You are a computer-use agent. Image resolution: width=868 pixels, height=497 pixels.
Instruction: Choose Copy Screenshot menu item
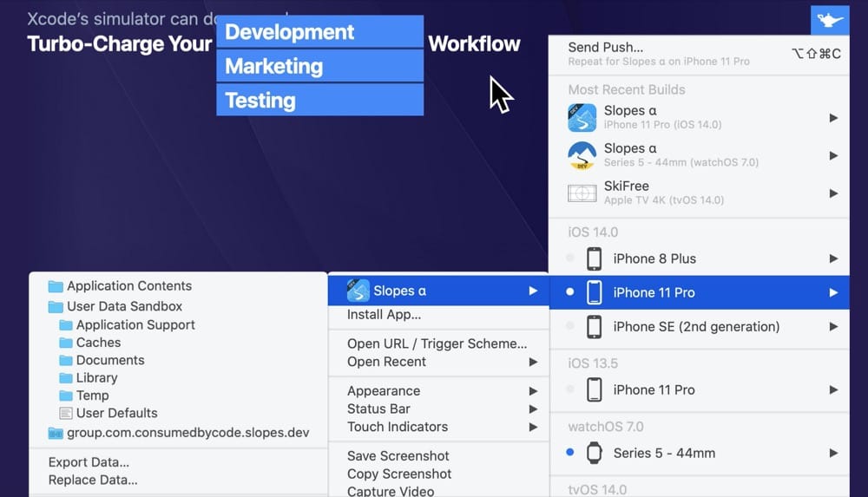[x=438, y=474]
